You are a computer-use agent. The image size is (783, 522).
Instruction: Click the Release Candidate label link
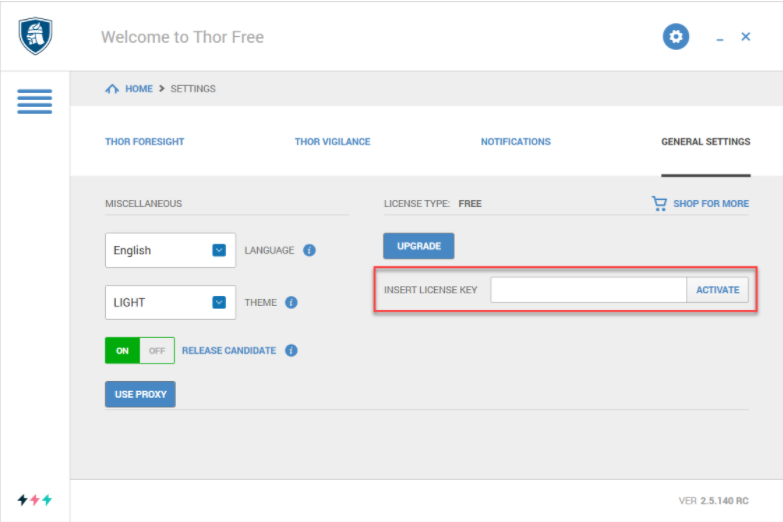(x=229, y=351)
